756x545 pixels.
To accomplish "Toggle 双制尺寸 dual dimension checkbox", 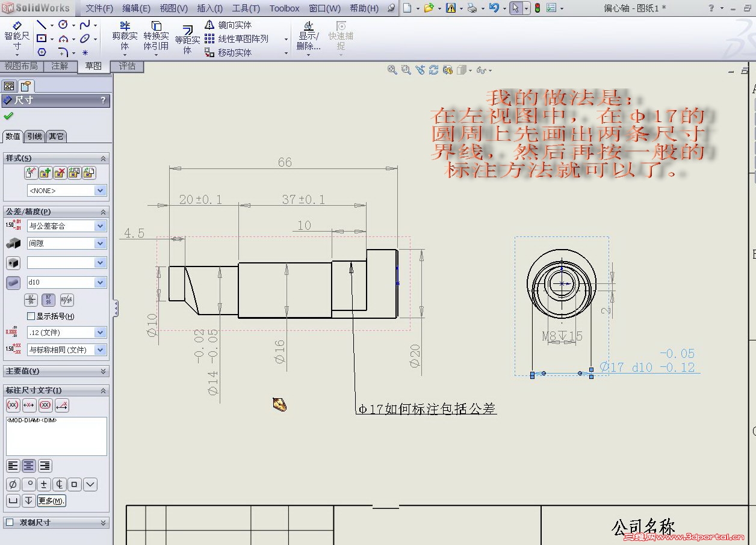I will pos(9,523).
